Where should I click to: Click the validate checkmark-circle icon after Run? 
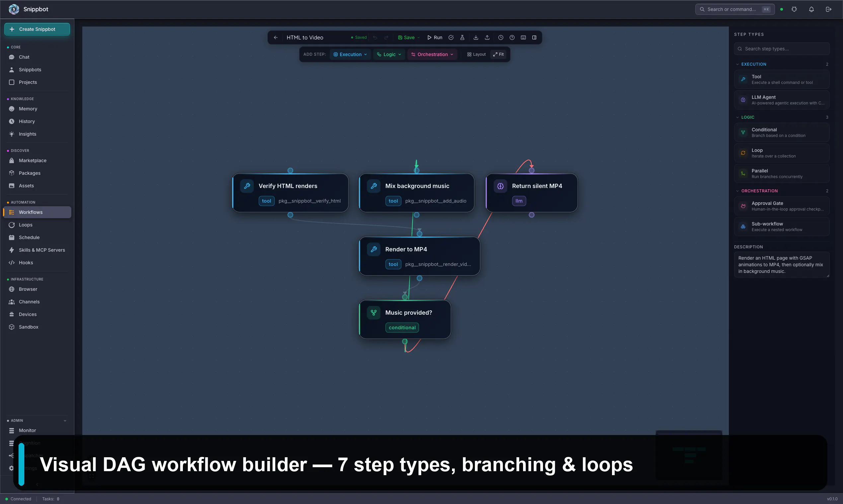point(451,37)
